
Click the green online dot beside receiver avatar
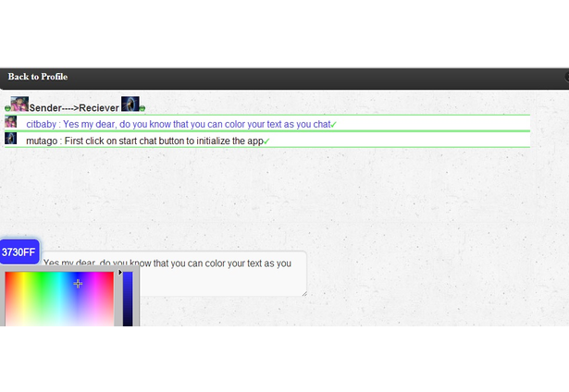(142, 108)
